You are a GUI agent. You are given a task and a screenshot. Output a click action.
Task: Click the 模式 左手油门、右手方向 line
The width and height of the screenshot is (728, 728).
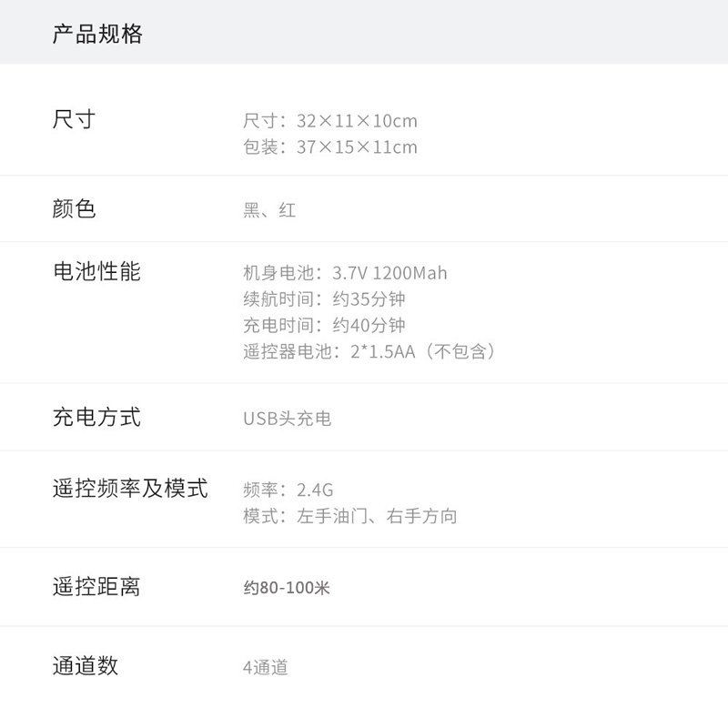click(x=350, y=517)
